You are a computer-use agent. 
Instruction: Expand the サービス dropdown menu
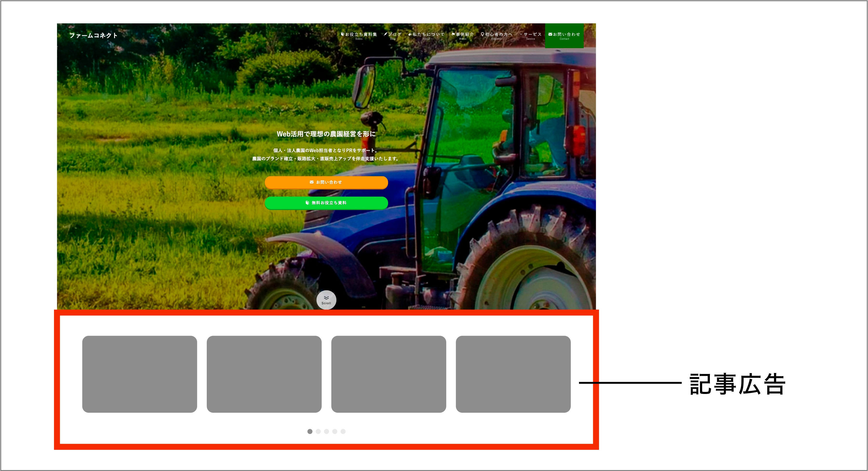(x=532, y=34)
